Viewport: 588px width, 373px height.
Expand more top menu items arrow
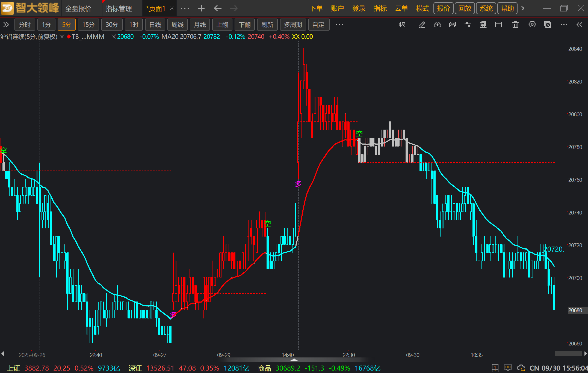pos(523,8)
